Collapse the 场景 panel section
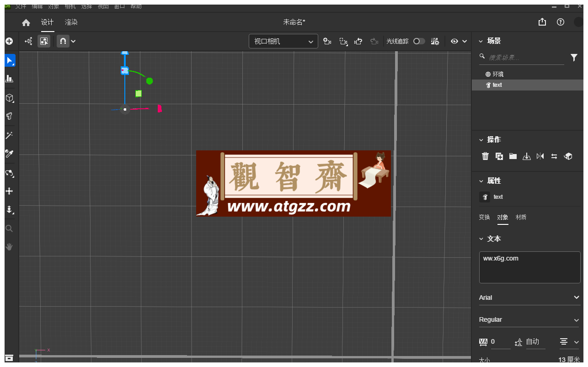Screen dimensions: 588x367 (481, 41)
